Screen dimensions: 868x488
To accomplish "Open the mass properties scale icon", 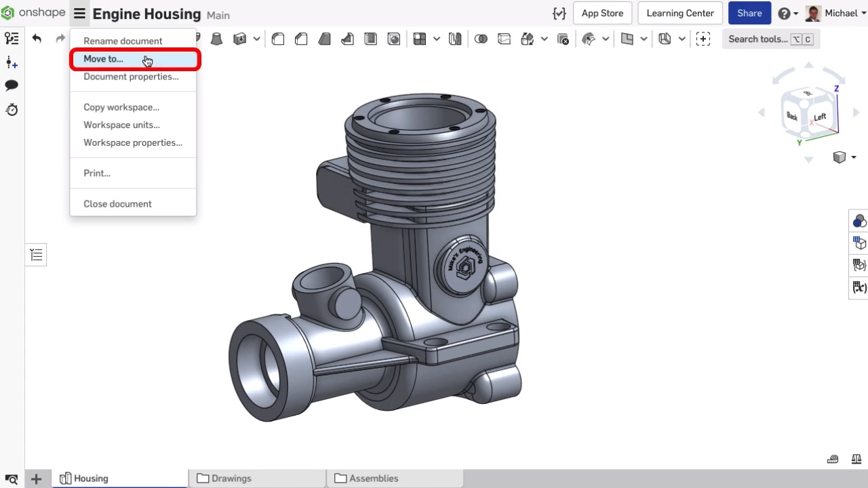I will [x=856, y=460].
